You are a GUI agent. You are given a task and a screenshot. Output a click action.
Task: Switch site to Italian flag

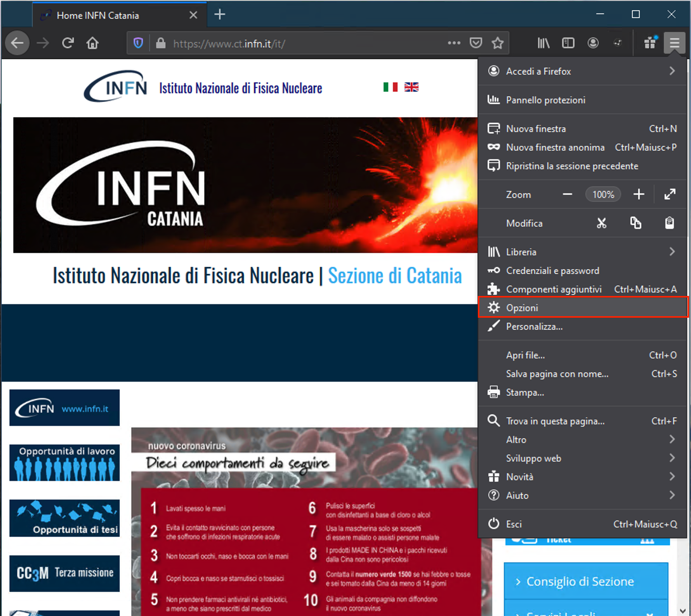[390, 87]
